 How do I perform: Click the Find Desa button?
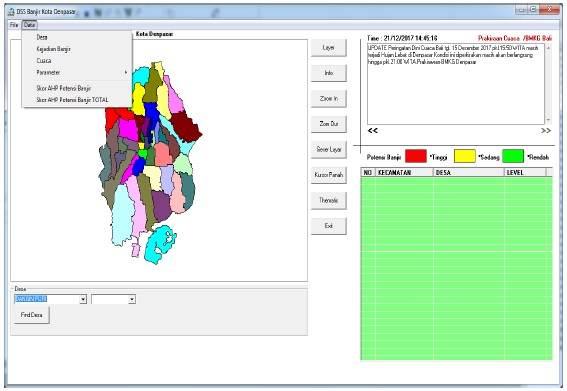pyautogui.click(x=31, y=315)
